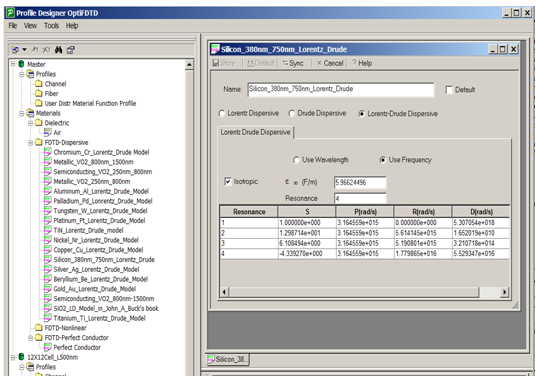Click the epsilon infinity value field

click(x=360, y=183)
